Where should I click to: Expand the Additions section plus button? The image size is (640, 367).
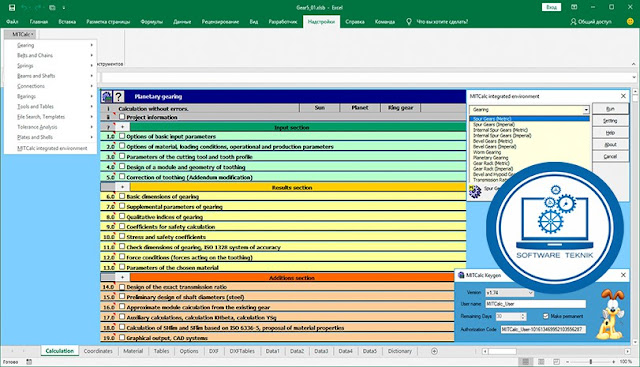coord(122,277)
